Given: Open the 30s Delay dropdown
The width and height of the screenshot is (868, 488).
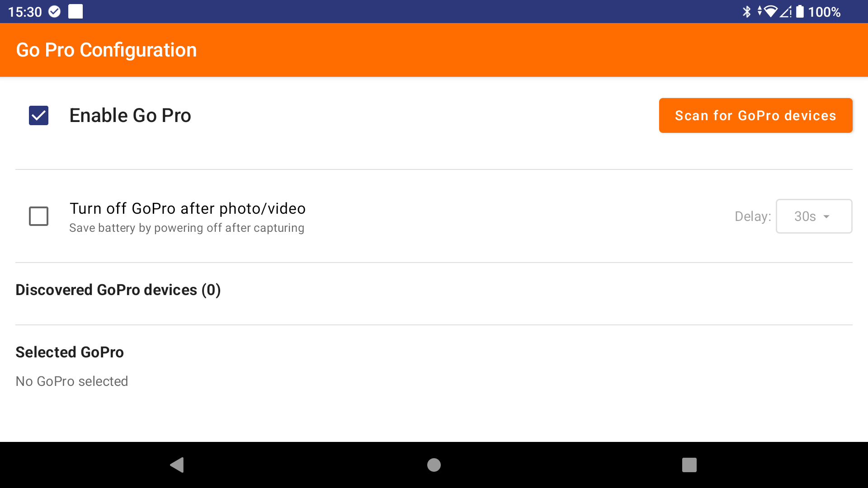Looking at the screenshot, I should pos(814,216).
